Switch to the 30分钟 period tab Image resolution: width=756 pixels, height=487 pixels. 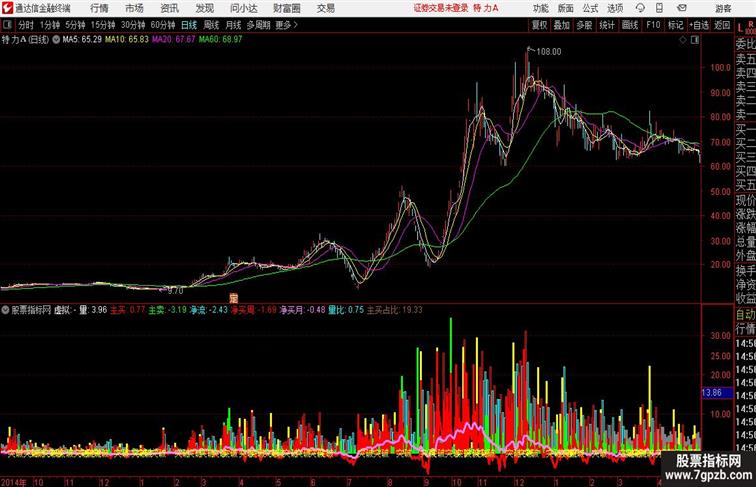133,25
